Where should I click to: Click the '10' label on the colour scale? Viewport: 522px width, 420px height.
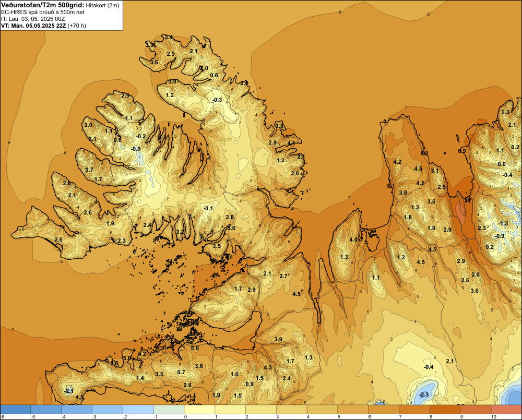coord(493,417)
